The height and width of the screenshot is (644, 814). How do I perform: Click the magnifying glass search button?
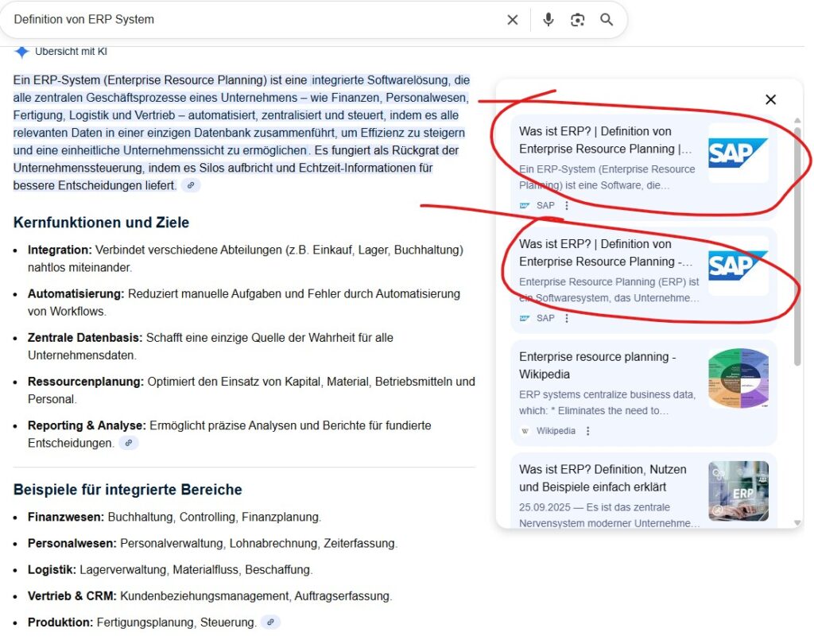tap(607, 20)
